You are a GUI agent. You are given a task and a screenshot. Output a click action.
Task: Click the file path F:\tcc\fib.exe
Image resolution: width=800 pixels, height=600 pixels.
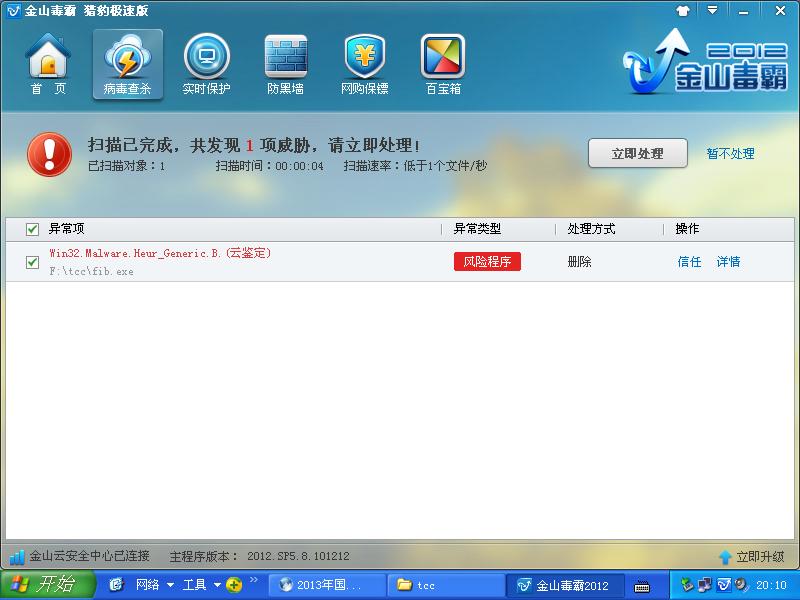[91, 271]
